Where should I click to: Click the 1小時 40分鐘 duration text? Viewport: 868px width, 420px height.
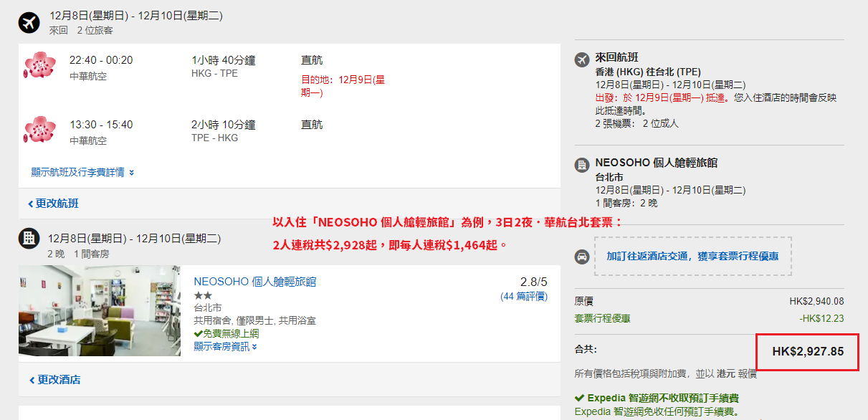tap(223, 60)
